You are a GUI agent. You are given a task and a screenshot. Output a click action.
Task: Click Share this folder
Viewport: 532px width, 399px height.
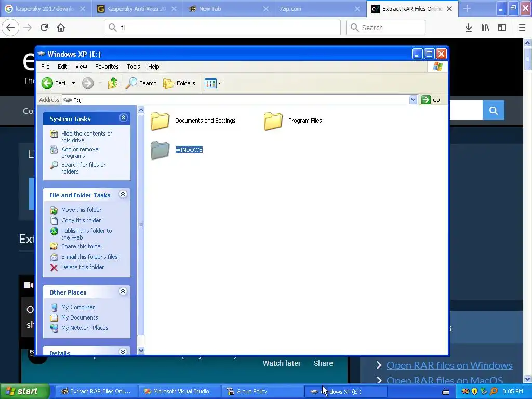click(82, 246)
